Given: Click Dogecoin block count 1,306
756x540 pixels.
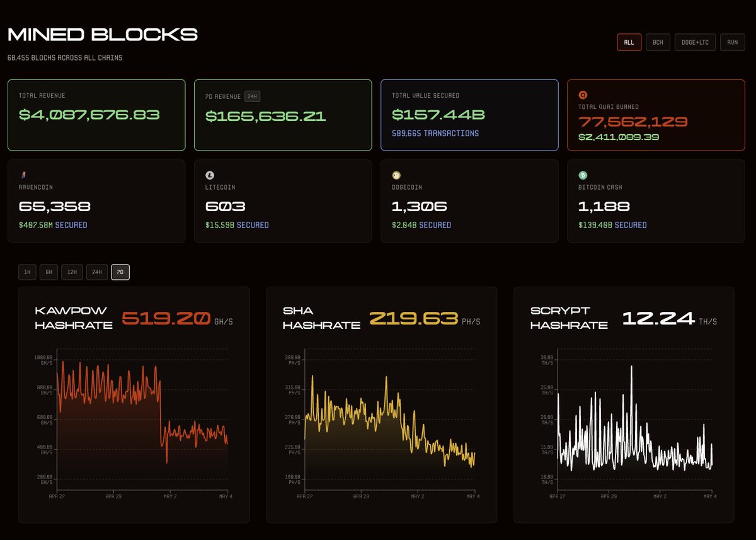Looking at the screenshot, I should 420,207.
